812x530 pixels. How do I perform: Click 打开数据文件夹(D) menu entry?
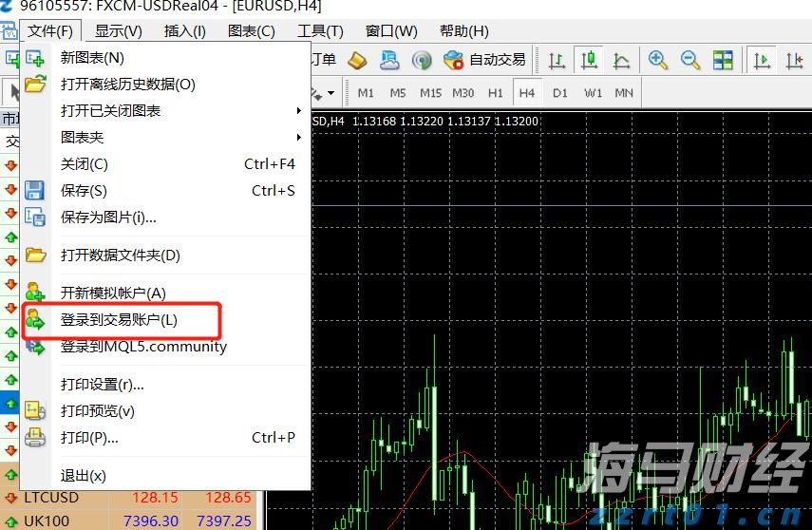(x=120, y=256)
